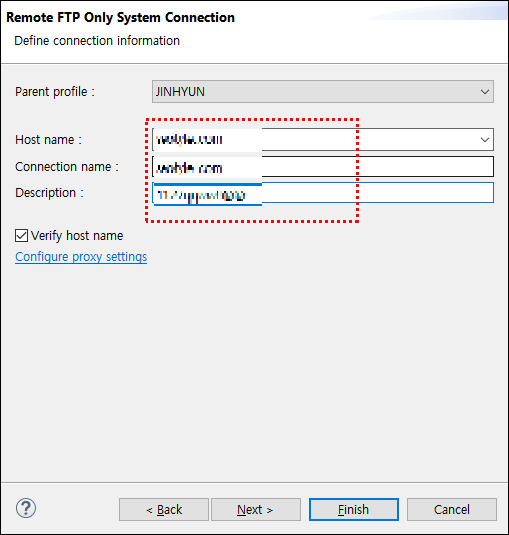The image size is (509, 535).
Task: Go back with the Back button
Action: pos(164,509)
